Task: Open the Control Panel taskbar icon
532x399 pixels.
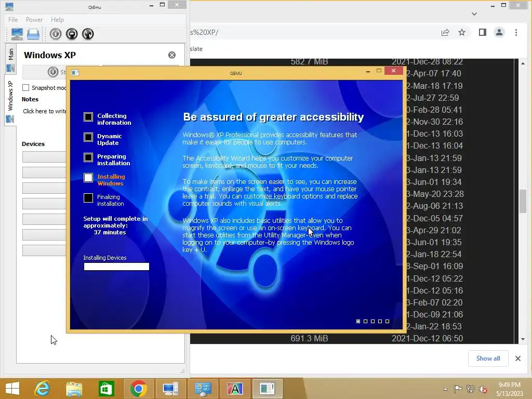Action: [x=203, y=389]
